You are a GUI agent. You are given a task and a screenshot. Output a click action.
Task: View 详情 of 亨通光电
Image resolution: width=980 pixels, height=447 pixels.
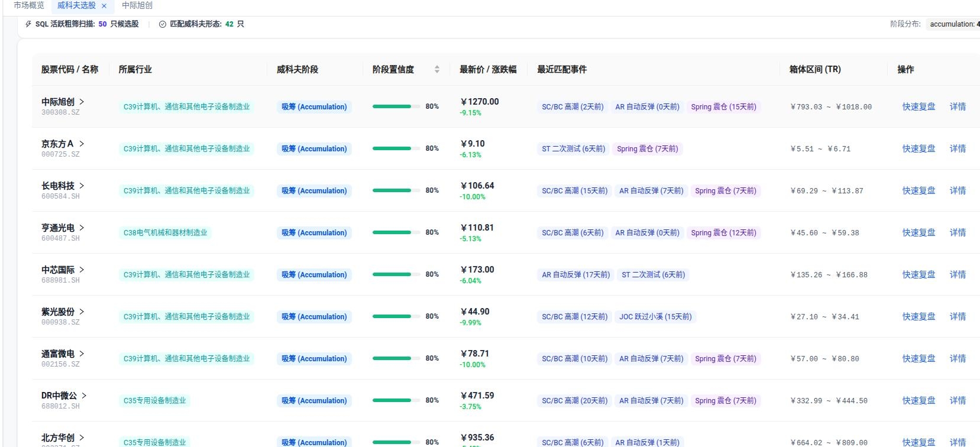[958, 233]
